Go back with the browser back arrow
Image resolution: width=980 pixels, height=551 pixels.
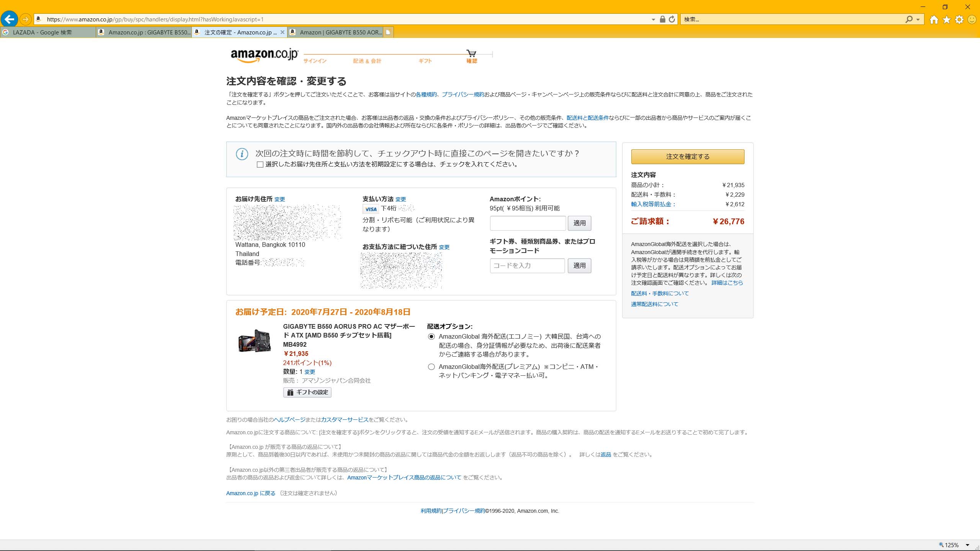9,19
